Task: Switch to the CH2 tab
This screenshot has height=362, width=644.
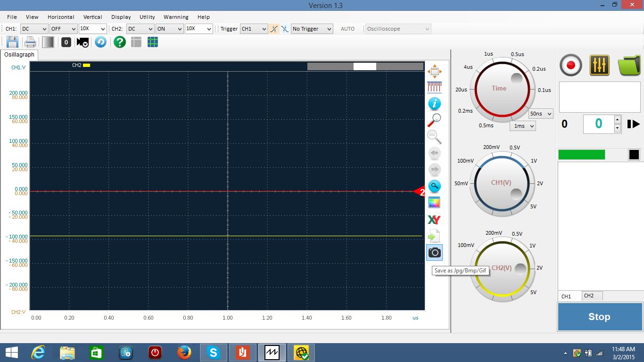Action: pos(589,296)
